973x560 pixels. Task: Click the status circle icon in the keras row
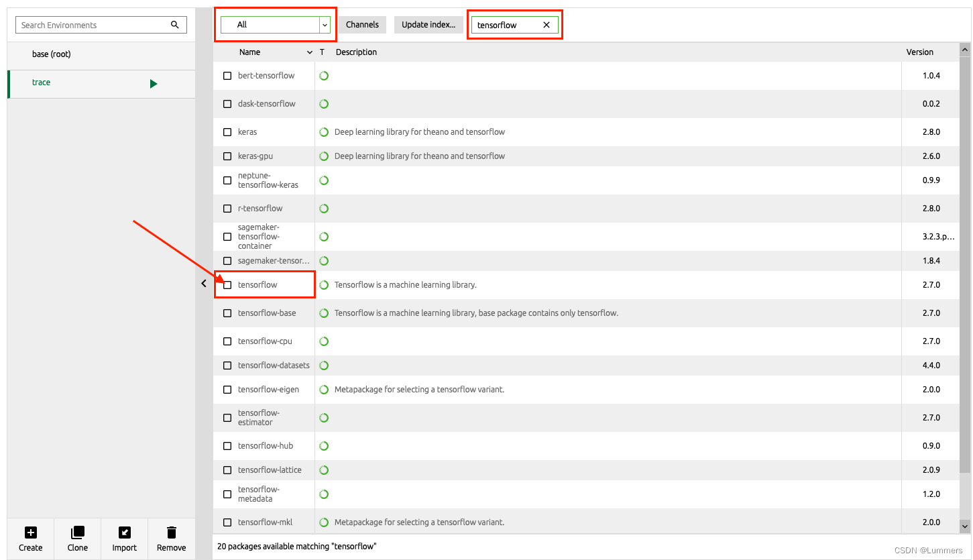[324, 132]
